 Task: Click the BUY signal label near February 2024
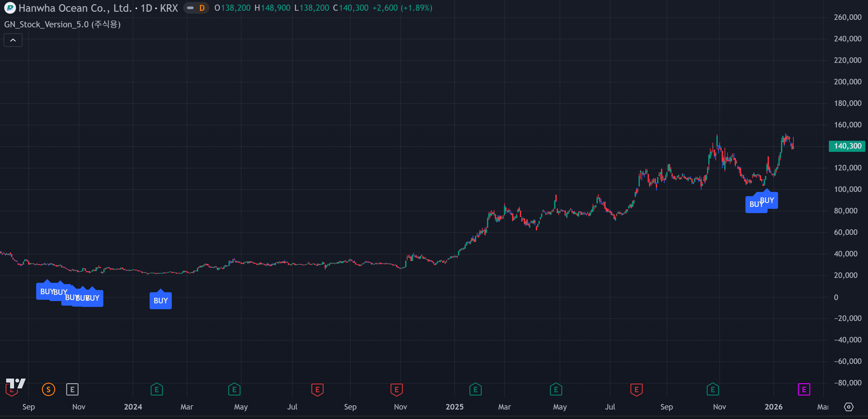pyautogui.click(x=161, y=300)
